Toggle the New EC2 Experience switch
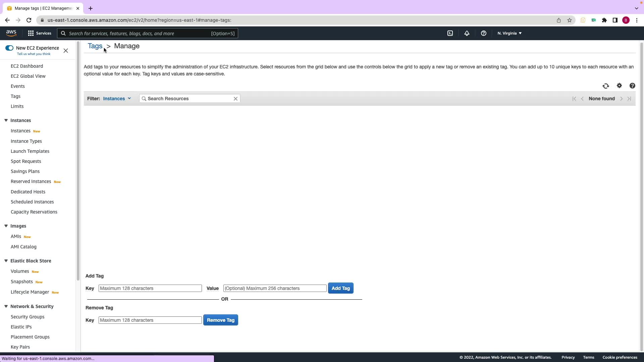The height and width of the screenshot is (362, 644). 9,48
